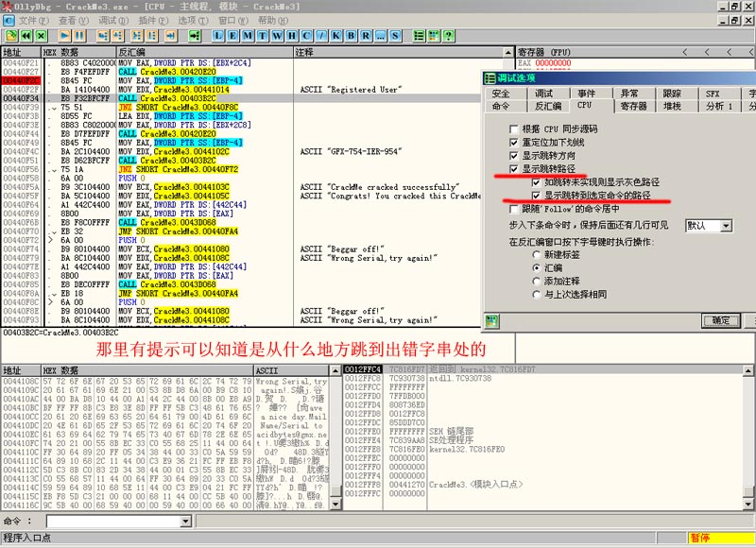Screen dimensions: 756x548
Task: Toggle 显示跳转到选定命令的路径 checkbox
Action: (536, 196)
